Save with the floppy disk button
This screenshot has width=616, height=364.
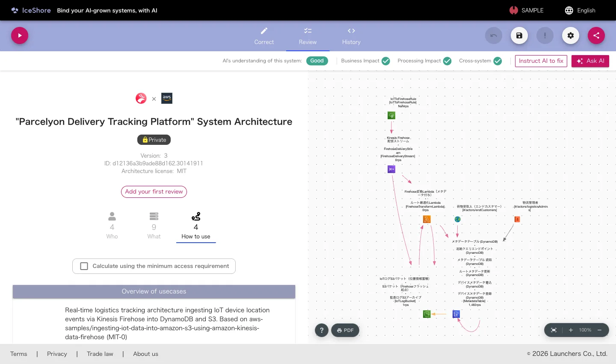point(519,35)
